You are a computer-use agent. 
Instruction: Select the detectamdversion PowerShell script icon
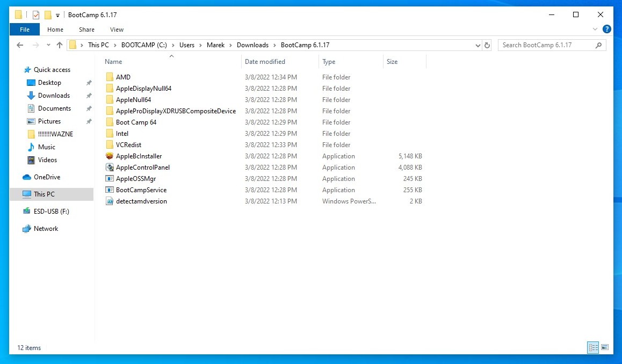[x=110, y=201]
